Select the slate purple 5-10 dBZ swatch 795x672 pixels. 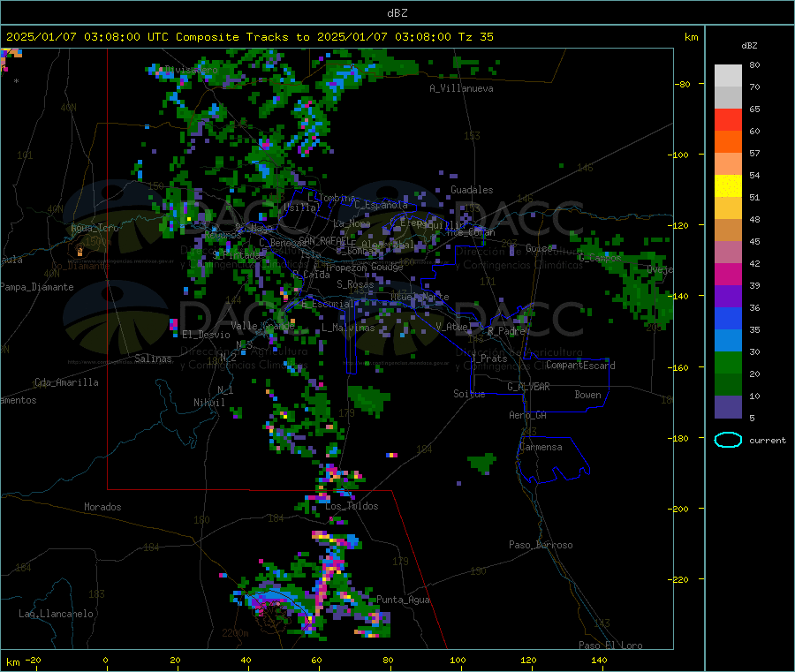728,407
